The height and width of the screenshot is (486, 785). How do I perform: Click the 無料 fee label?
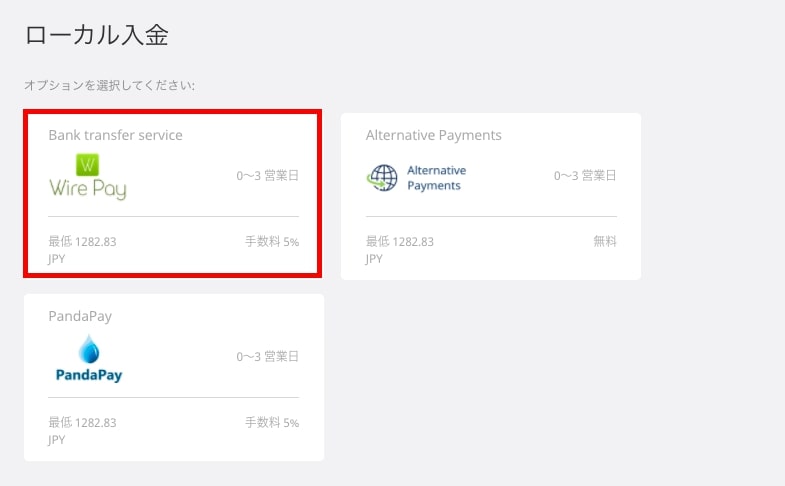point(605,241)
